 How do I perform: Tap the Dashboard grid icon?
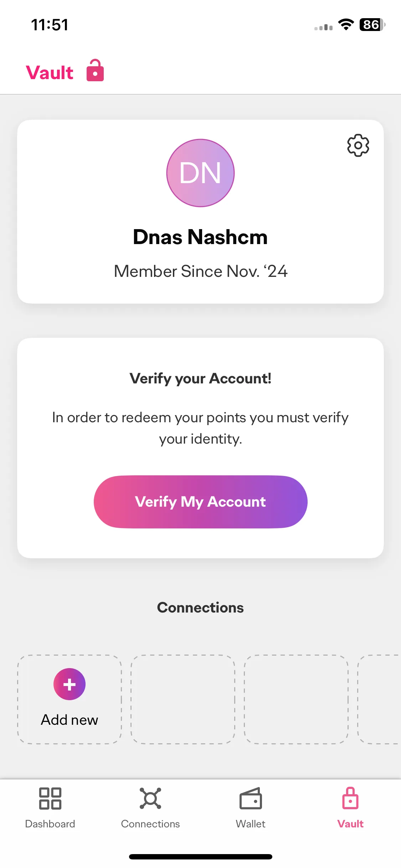click(50, 799)
